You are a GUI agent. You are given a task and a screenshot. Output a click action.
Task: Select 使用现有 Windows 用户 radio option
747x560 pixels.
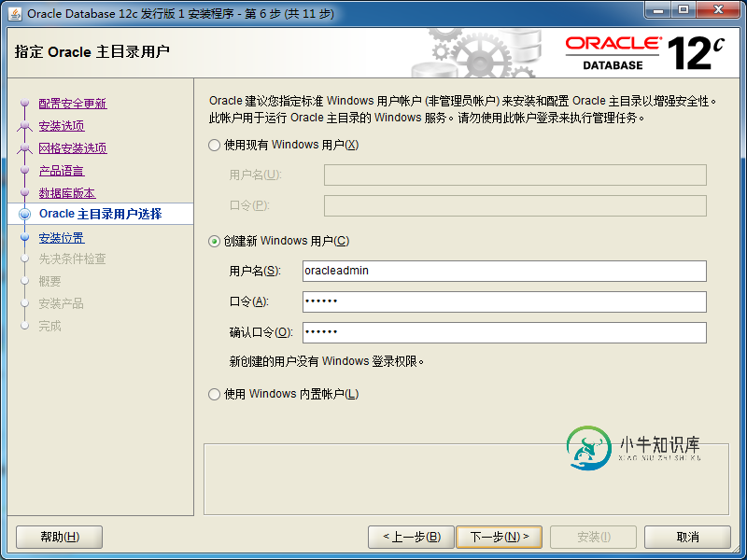click(215, 146)
